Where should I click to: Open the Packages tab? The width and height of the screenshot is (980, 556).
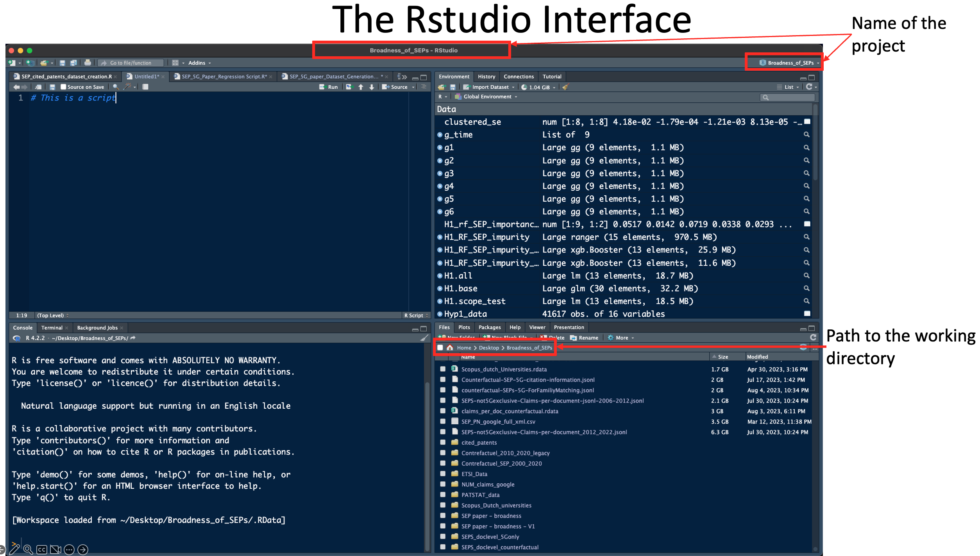pyautogui.click(x=489, y=327)
